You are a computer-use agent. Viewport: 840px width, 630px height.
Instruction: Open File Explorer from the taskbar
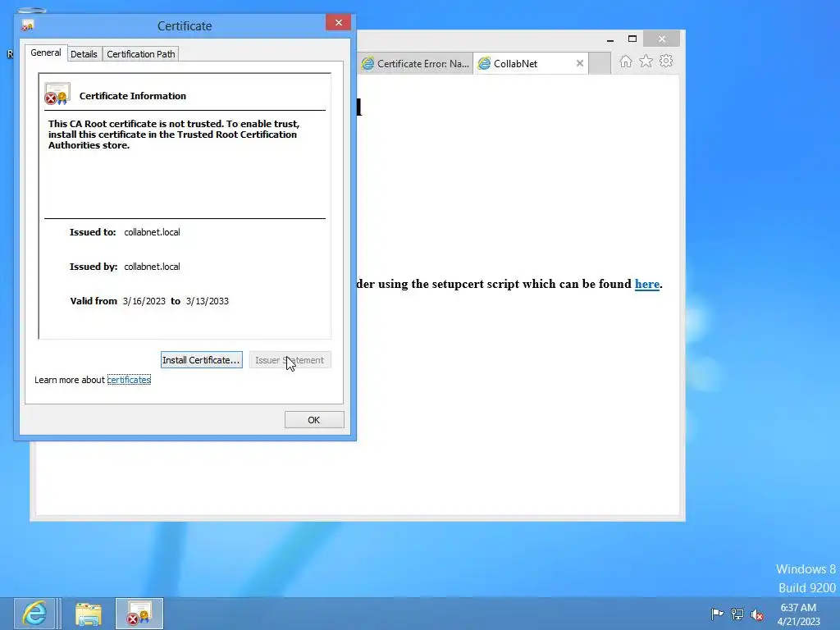tap(89, 614)
